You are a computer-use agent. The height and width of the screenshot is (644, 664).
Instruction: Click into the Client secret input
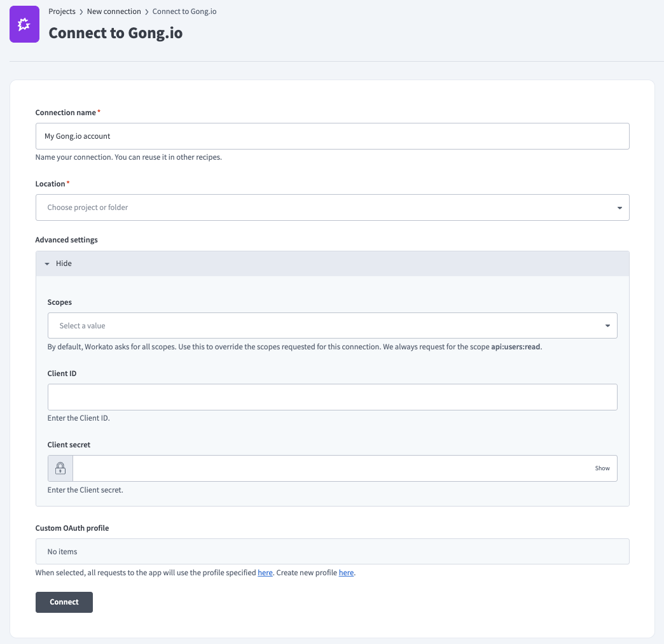(331, 468)
